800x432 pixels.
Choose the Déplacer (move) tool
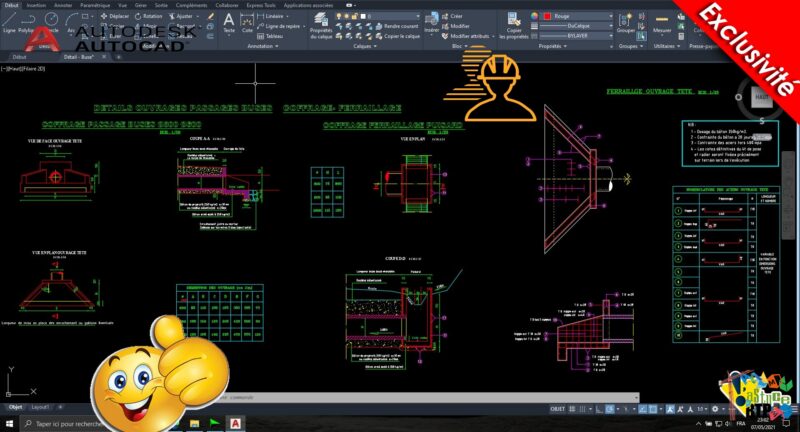pos(115,16)
